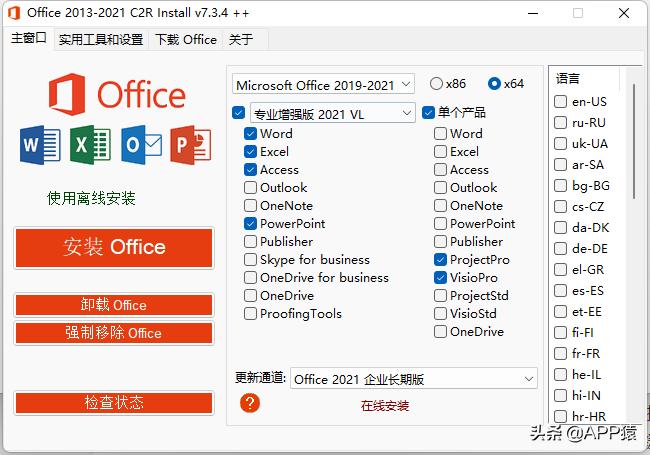650x455 pixels.
Task: Select the x86 architecture option
Action: (437, 84)
